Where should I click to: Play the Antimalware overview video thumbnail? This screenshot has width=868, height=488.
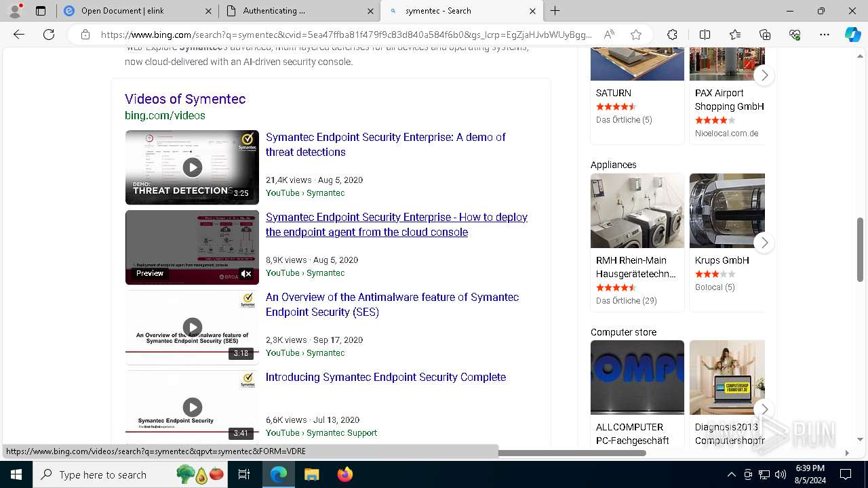[192, 327]
